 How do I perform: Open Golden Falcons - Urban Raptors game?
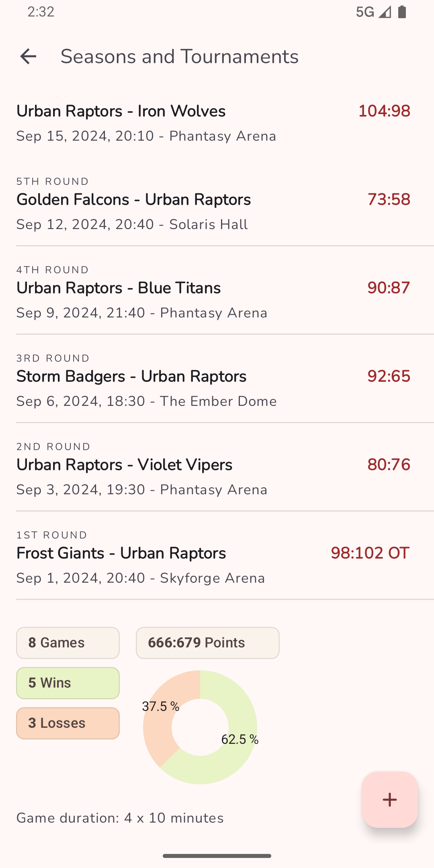[x=161, y=209]
